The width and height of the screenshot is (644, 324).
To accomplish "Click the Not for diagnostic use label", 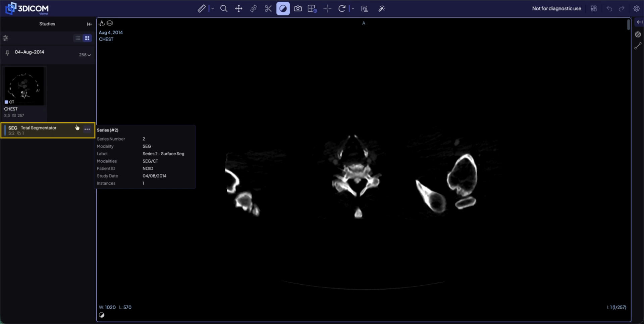I will tap(556, 9).
